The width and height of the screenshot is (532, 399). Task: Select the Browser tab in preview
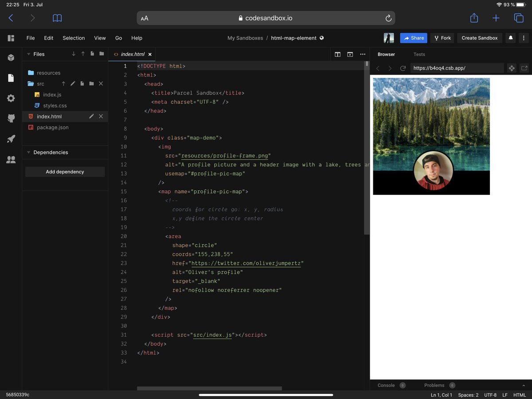click(386, 54)
